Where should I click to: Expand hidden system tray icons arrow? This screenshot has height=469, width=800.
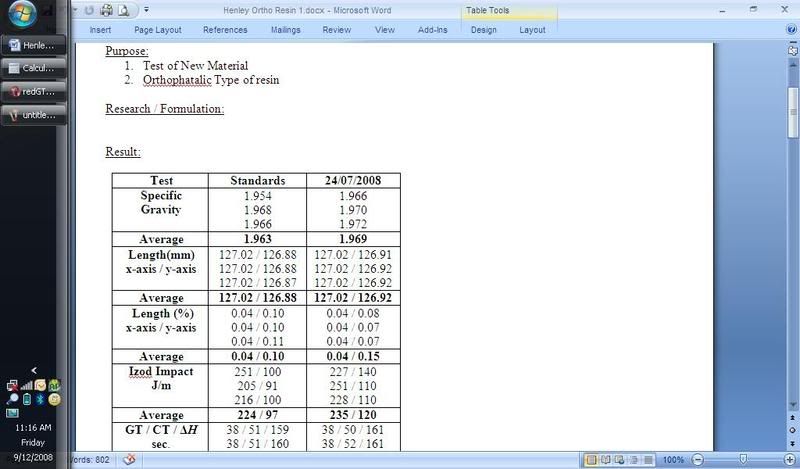(36, 370)
